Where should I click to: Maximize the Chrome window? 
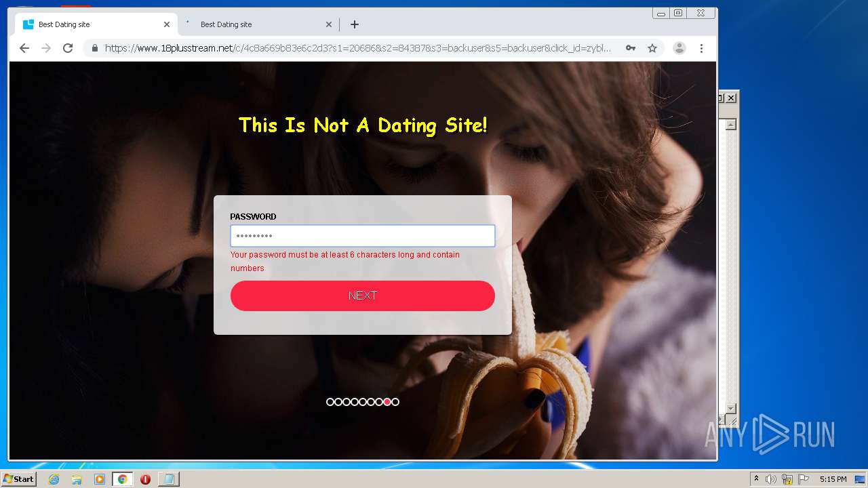click(x=677, y=13)
